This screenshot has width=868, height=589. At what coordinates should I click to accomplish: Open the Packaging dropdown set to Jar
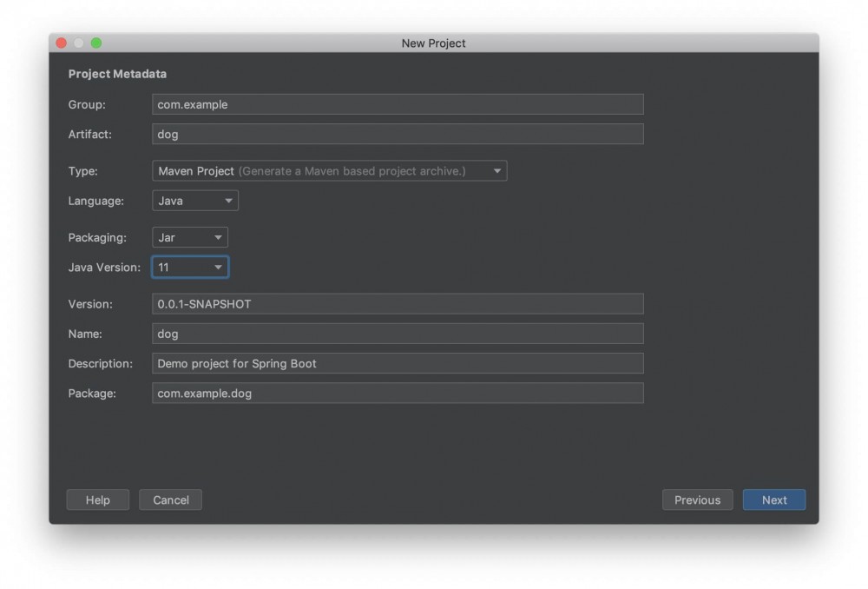[x=189, y=237]
